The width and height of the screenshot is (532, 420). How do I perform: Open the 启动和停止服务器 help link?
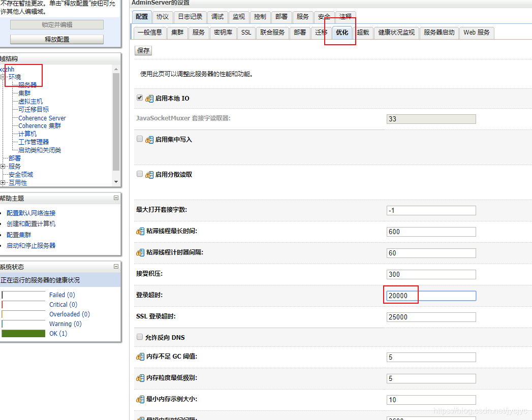coord(30,245)
